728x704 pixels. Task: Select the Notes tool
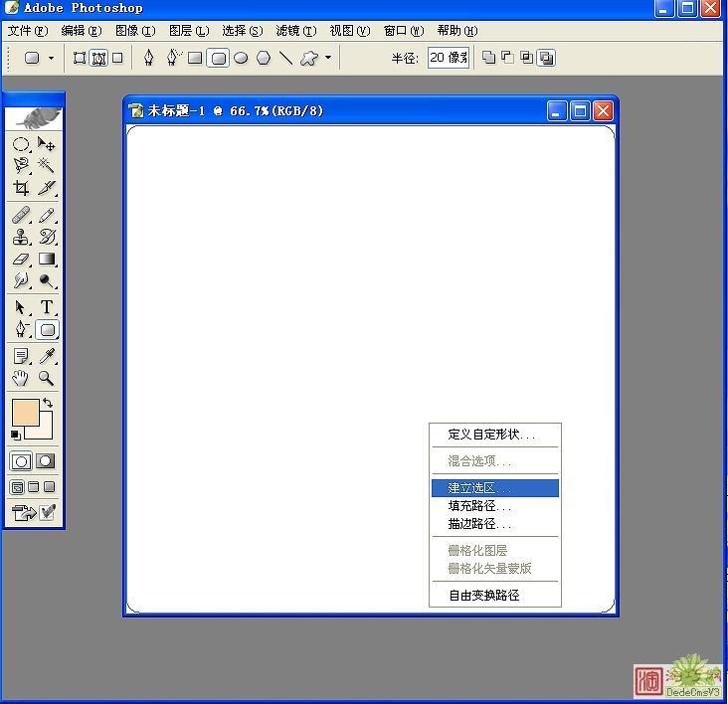[x=21, y=356]
